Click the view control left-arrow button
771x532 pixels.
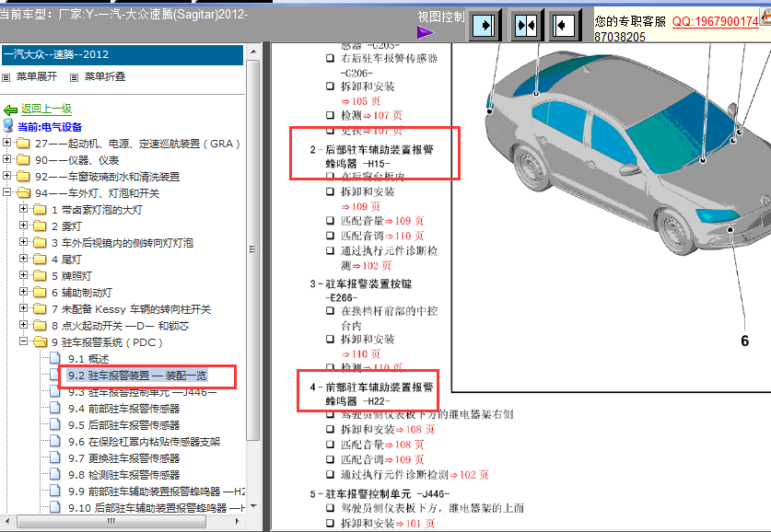[564, 25]
